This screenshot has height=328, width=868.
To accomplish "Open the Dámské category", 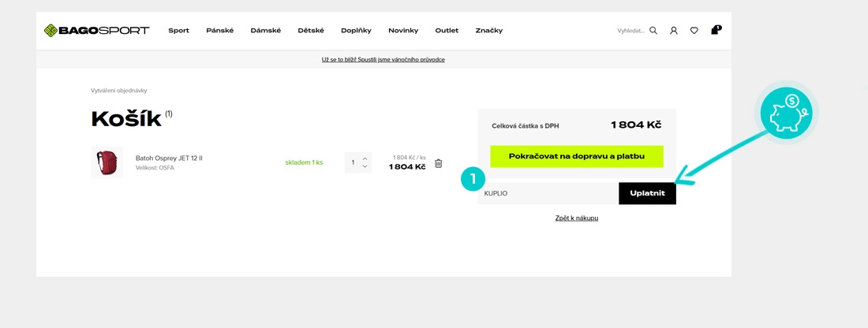I will pos(266,31).
